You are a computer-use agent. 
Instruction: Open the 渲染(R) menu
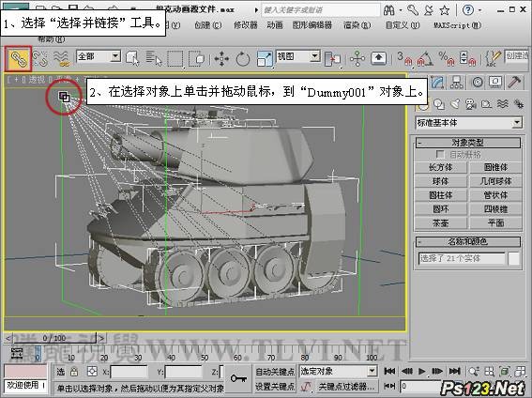click(357, 25)
